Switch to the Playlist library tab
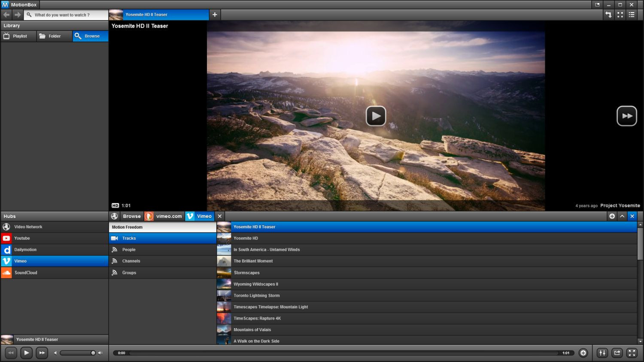The height and width of the screenshot is (362, 644). click(x=19, y=36)
